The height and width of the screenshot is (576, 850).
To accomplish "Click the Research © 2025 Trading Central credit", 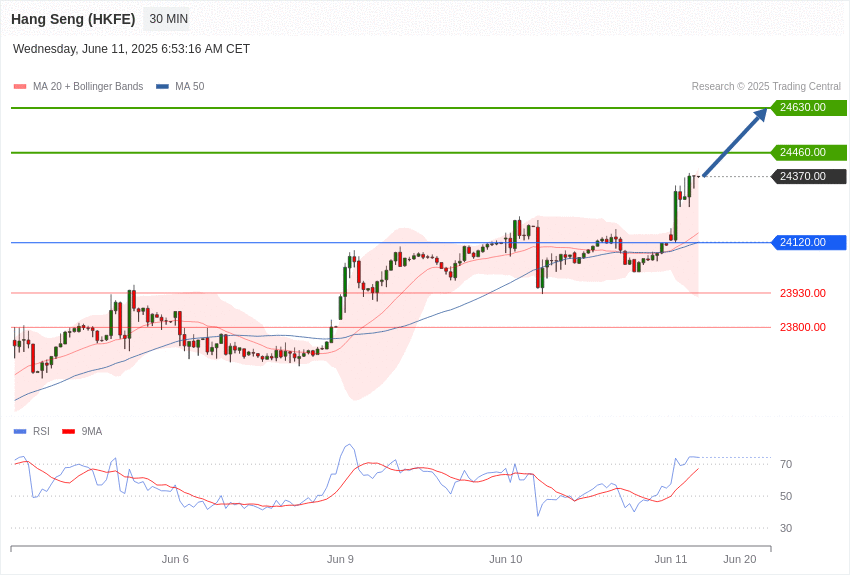I will 766,86.
